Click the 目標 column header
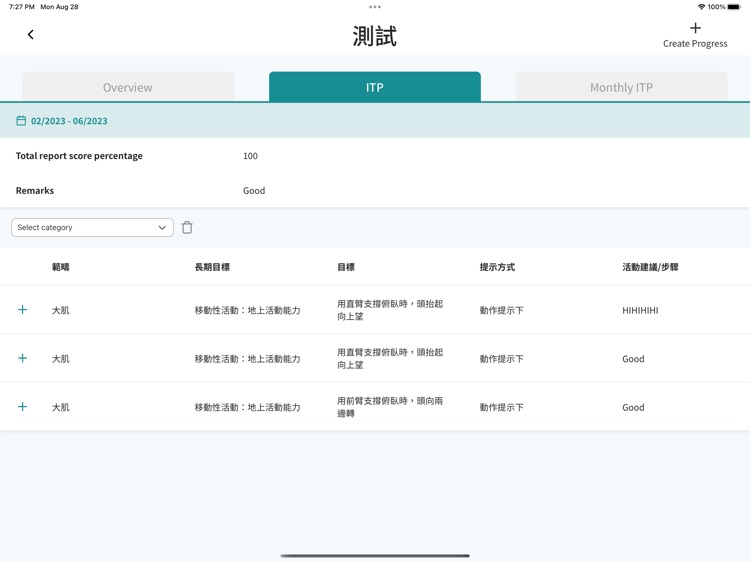The height and width of the screenshot is (562, 750). click(346, 267)
